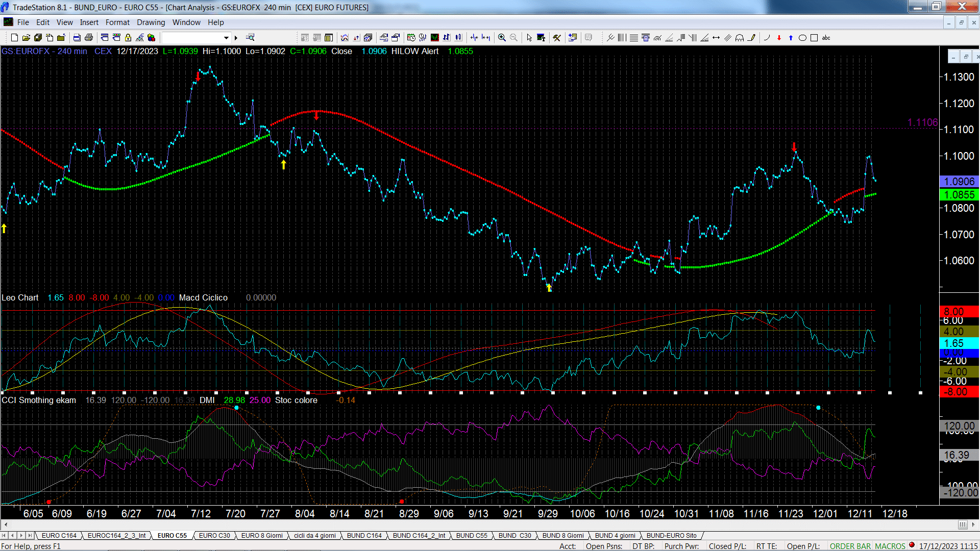Click the green 1.0855 price label on axis
This screenshot has height=551, width=980.
click(x=959, y=195)
